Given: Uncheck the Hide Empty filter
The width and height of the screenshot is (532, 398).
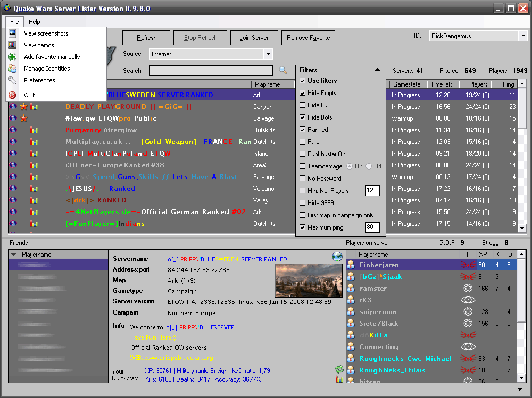Looking at the screenshot, I should (302, 93).
